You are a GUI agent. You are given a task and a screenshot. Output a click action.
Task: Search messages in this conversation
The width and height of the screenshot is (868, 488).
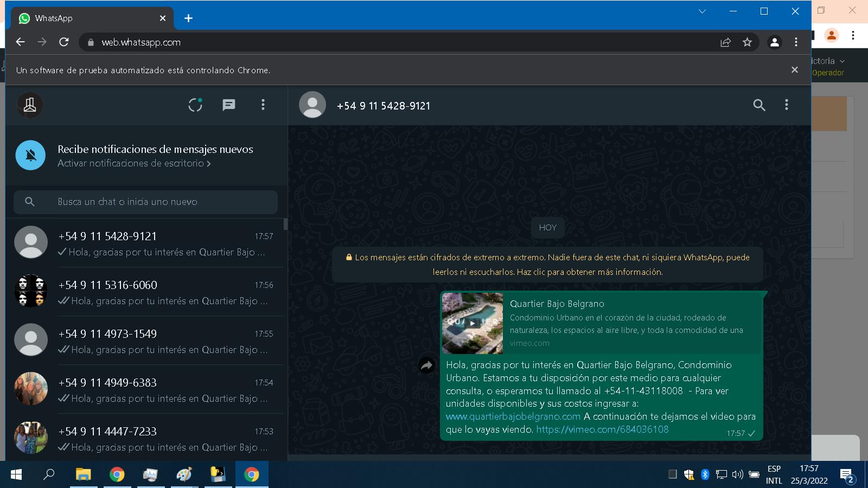click(759, 105)
